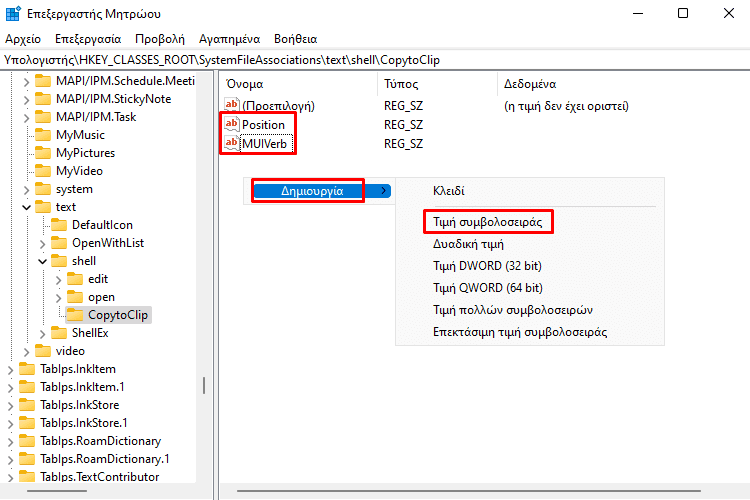The image size is (750, 500).
Task: Click the tree pane horizontal scrollbar
Action: click(x=56, y=491)
